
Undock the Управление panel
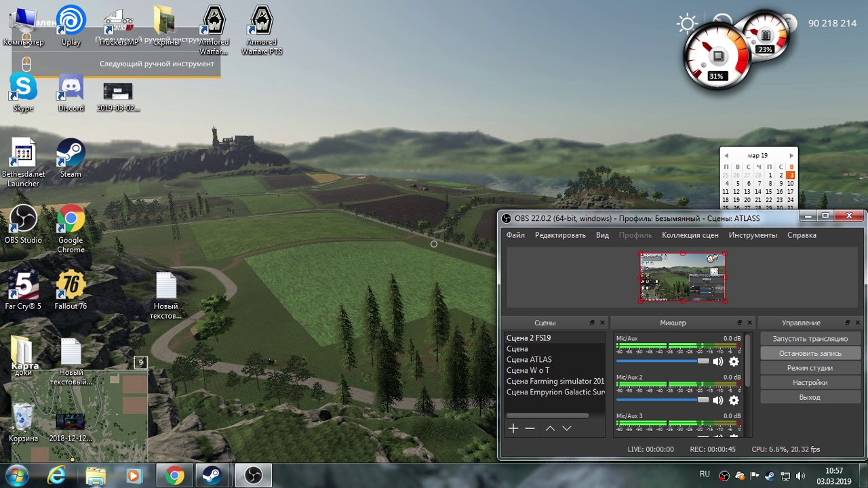pyautogui.click(x=848, y=323)
